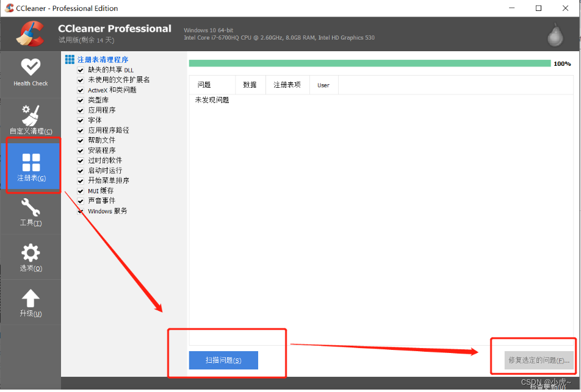Toggle 安装程序 checkbox
This screenshot has width=581, height=392.
pyautogui.click(x=81, y=151)
